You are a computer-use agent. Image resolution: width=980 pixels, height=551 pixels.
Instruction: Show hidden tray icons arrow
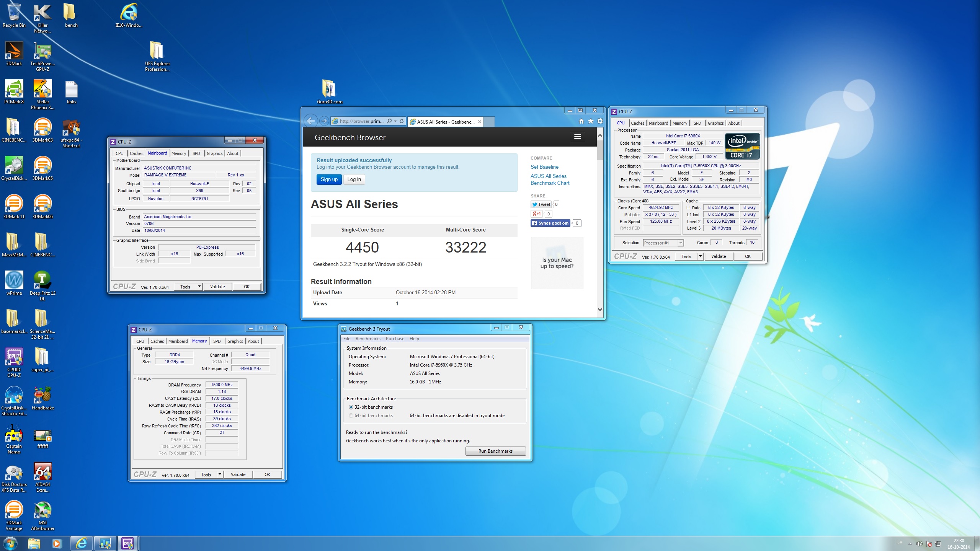[x=910, y=544]
